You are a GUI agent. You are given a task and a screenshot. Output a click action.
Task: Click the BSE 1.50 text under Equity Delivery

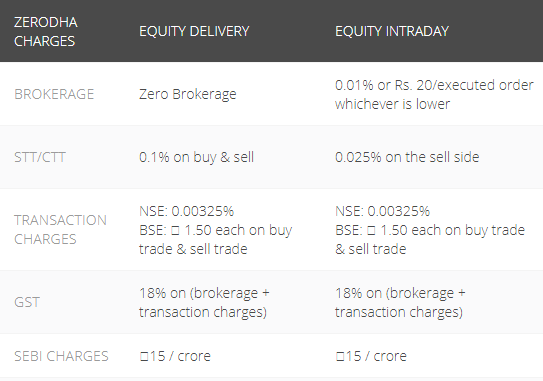coord(215,240)
